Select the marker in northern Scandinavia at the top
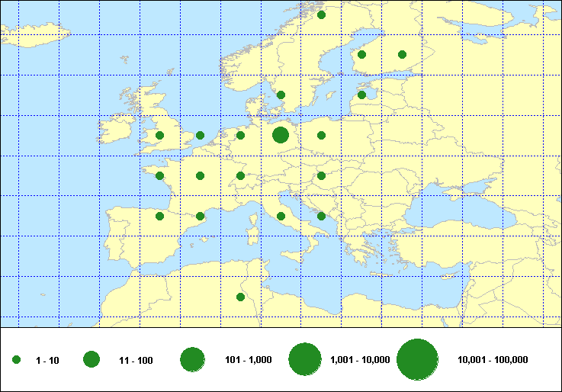Screen dimensions: 562x392 click(321, 14)
